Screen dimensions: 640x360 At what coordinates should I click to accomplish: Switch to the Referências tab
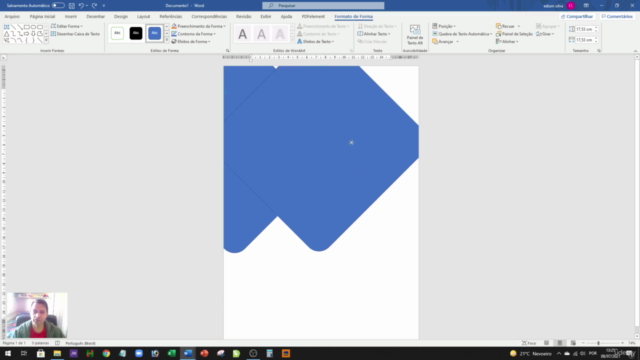point(171,17)
